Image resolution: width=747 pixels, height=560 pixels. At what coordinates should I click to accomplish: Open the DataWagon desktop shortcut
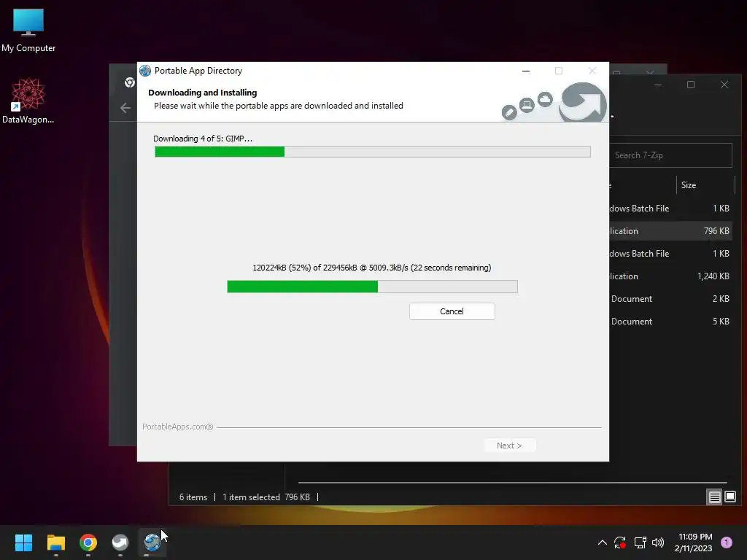click(28, 101)
